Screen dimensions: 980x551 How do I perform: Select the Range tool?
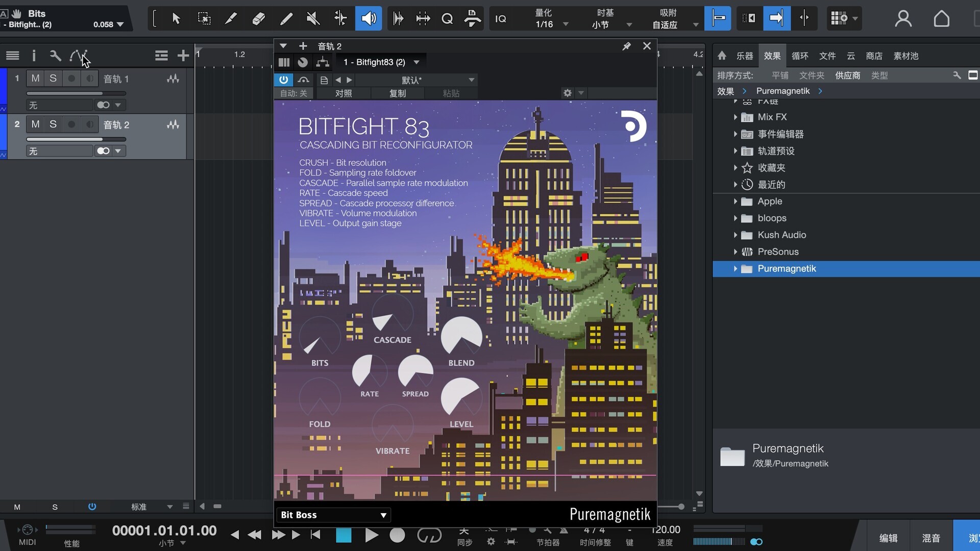click(x=204, y=19)
